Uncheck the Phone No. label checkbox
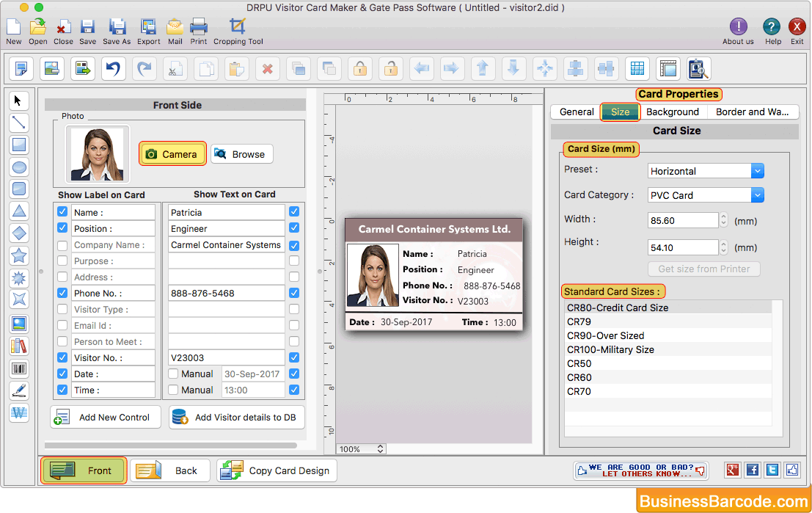 click(x=62, y=294)
